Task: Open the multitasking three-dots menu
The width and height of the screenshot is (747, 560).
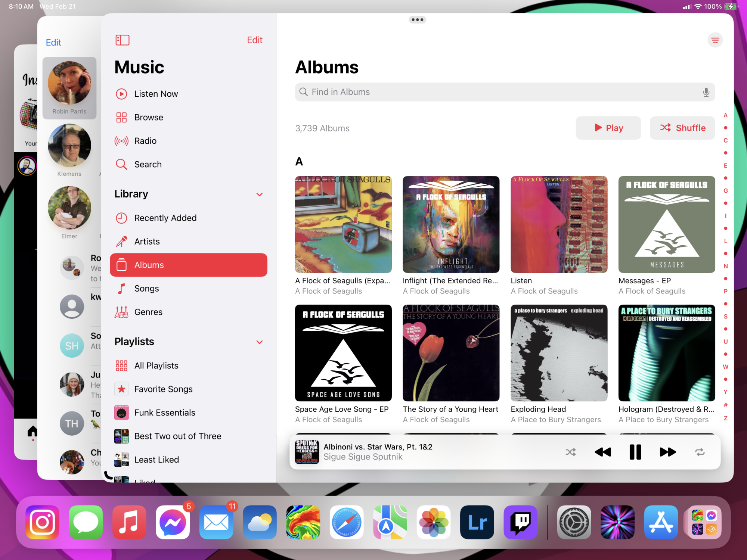Action: coord(417,20)
